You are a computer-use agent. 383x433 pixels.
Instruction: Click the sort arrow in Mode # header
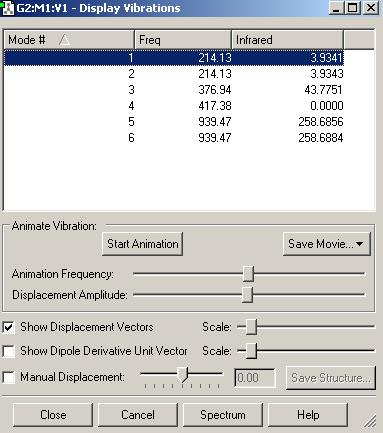64,40
